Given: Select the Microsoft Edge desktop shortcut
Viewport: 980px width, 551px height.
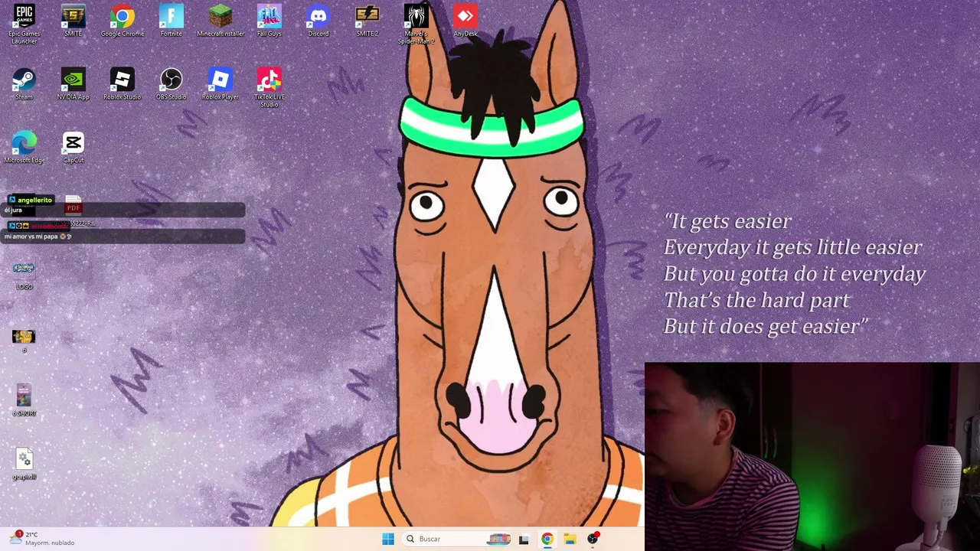Looking at the screenshot, I should click(24, 148).
